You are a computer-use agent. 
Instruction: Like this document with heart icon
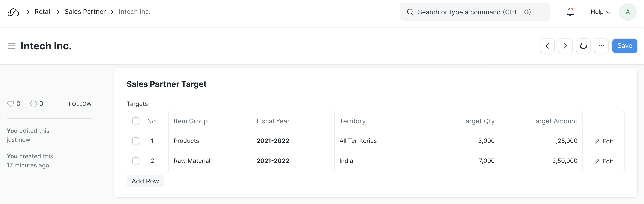[11, 104]
